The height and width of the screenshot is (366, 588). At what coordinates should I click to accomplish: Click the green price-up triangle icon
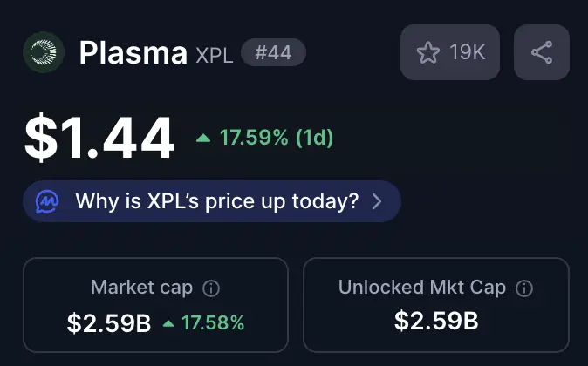[x=203, y=139]
